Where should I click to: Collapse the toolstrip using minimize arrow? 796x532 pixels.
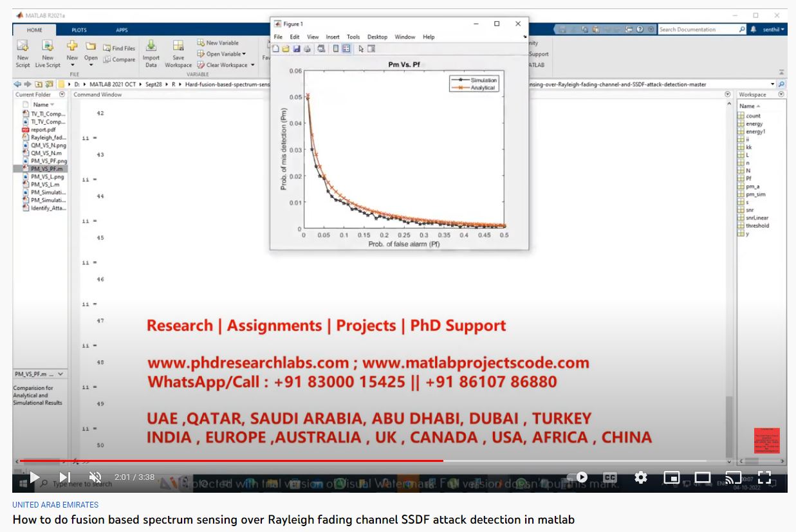pyautogui.click(x=781, y=72)
